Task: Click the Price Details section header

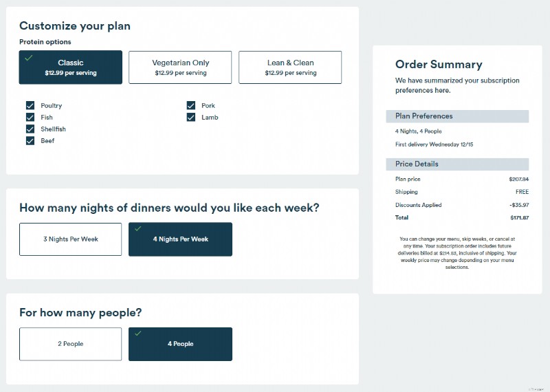Action: coord(457,164)
